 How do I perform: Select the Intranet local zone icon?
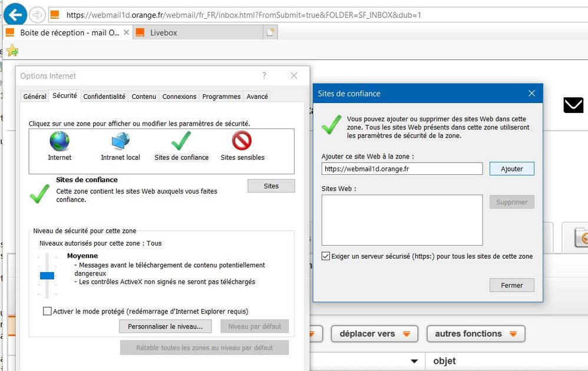point(121,142)
